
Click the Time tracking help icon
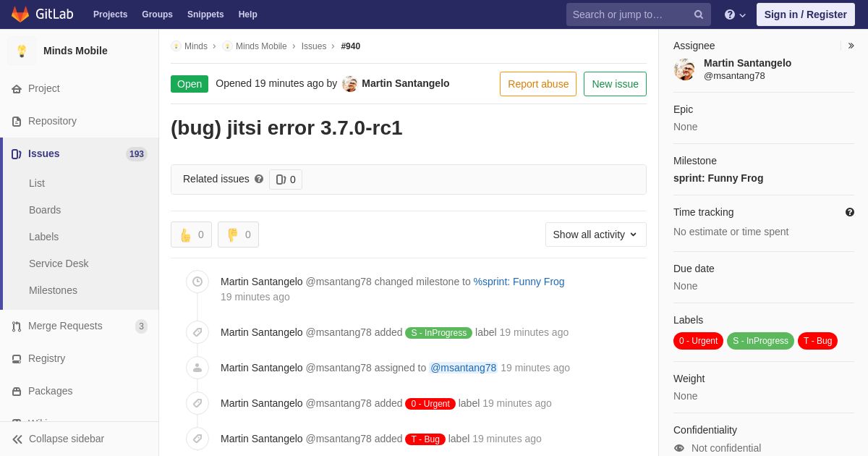[850, 212]
